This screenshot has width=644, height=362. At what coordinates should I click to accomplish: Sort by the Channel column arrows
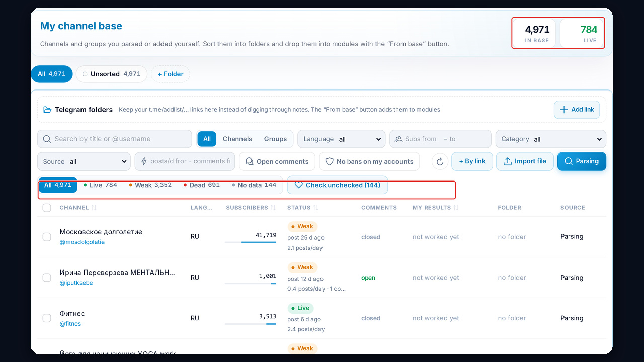[94, 208]
